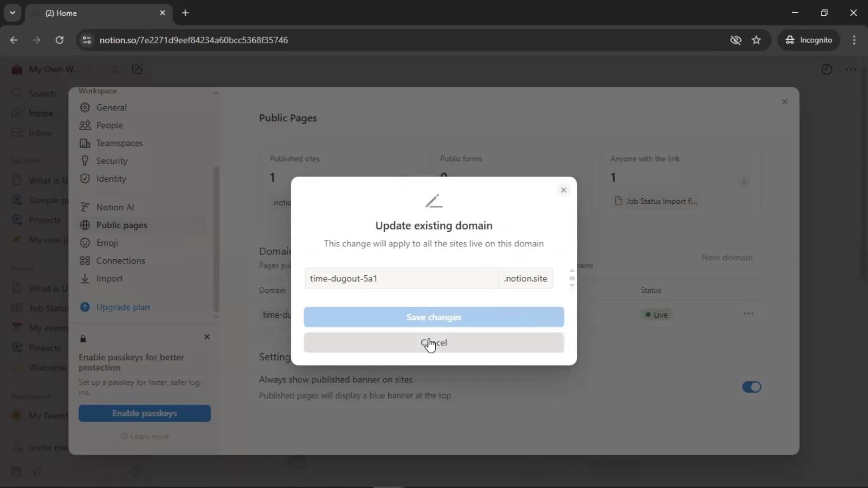Viewport: 868px width, 488px height.
Task: Expand Anyone with the link chevron
Action: coord(744,182)
